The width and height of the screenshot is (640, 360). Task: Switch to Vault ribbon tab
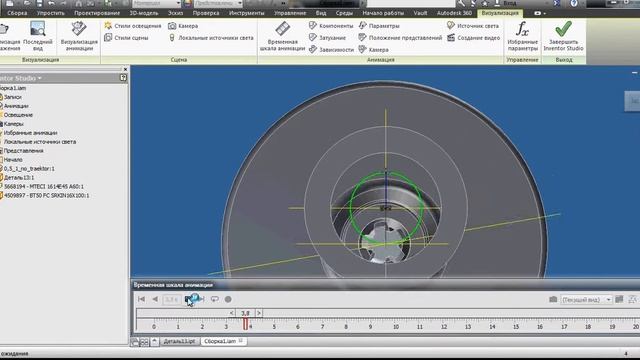click(420, 13)
